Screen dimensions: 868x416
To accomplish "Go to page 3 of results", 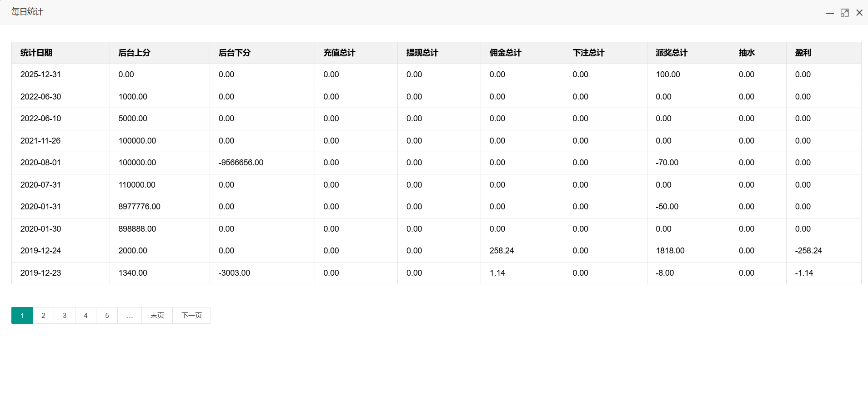I will click(x=65, y=315).
